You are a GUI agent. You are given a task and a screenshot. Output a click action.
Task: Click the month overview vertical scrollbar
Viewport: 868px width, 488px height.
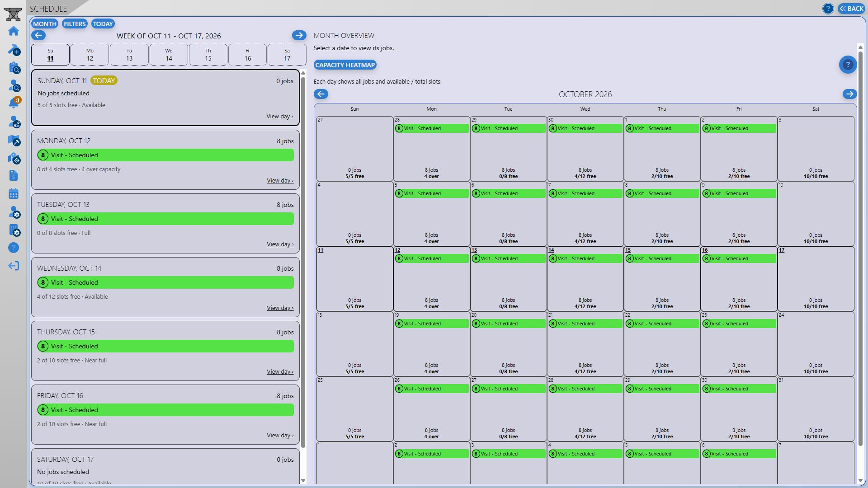point(860,249)
